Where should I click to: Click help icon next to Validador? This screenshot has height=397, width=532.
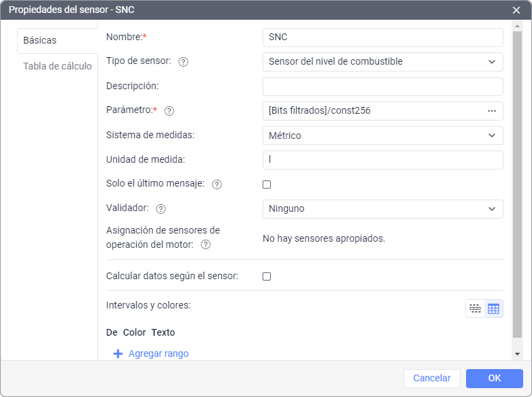pyautogui.click(x=161, y=209)
